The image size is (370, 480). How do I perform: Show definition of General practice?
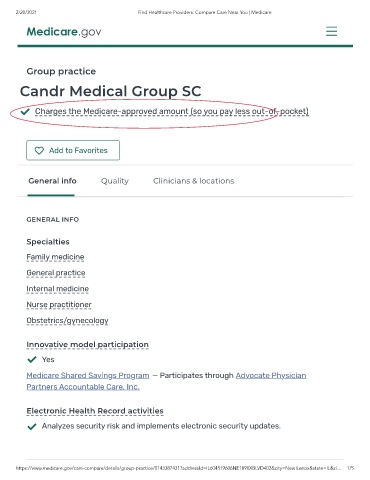tap(56, 273)
